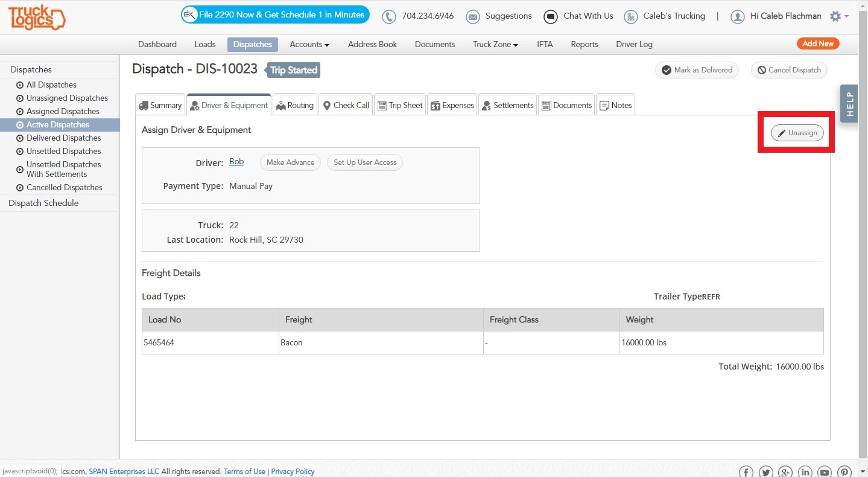868x477 pixels.
Task: Open the Loads menu item
Action: tap(205, 44)
